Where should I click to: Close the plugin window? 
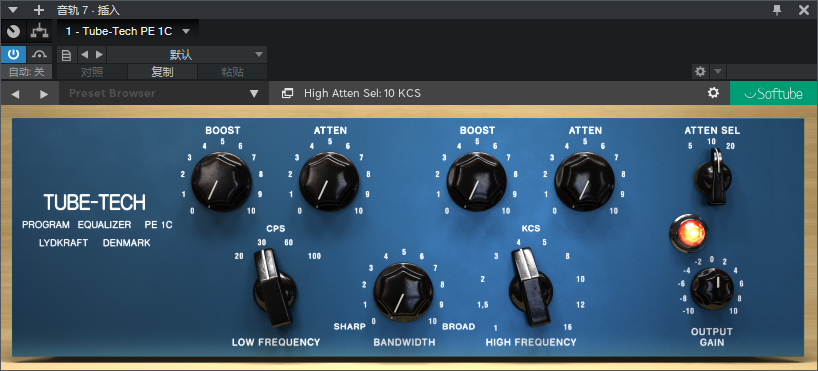(x=804, y=9)
